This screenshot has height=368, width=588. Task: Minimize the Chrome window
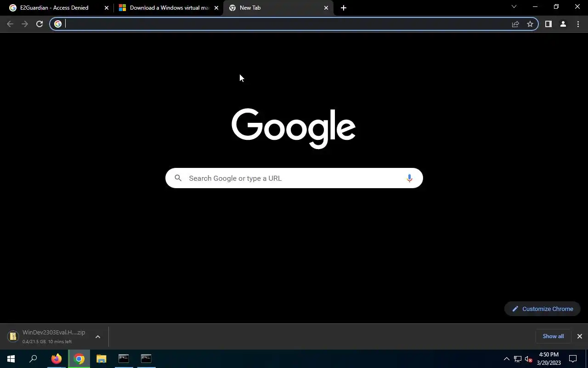pyautogui.click(x=535, y=7)
